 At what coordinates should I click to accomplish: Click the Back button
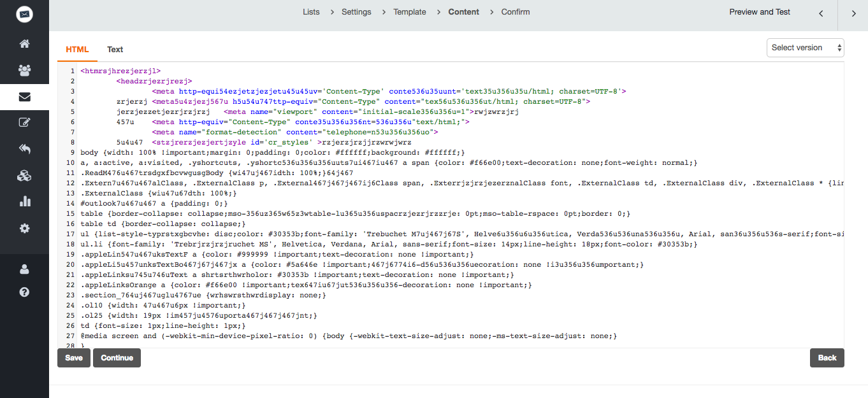827,358
